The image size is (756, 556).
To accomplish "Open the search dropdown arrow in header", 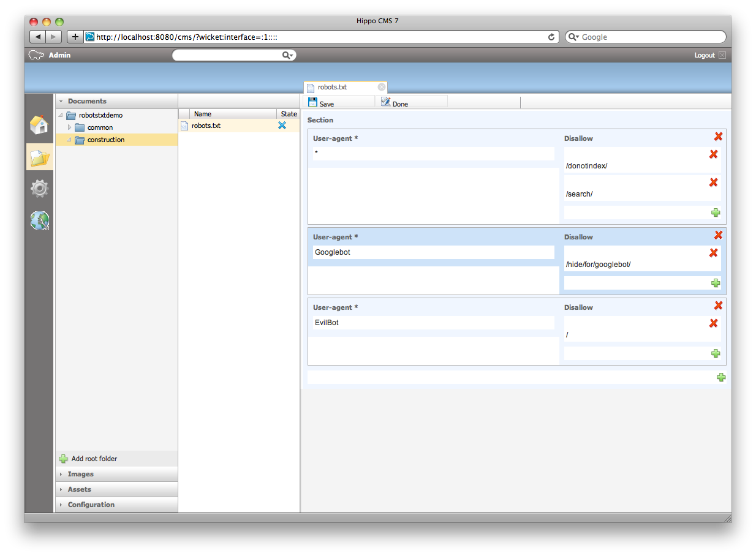I will (x=288, y=55).
